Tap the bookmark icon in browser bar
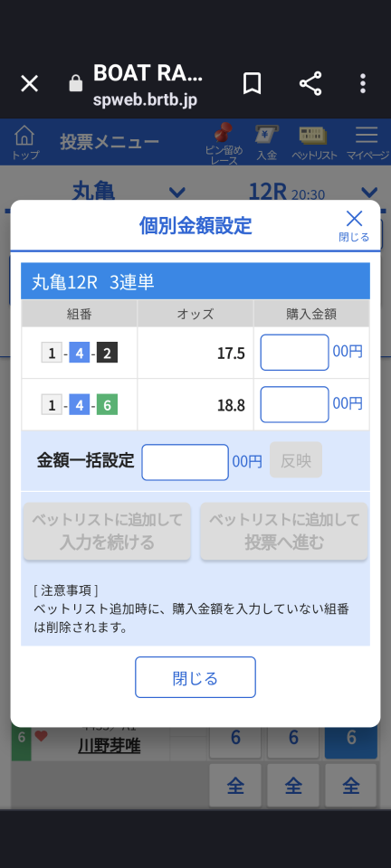This screenshot has height=868, width=391. 252,83
